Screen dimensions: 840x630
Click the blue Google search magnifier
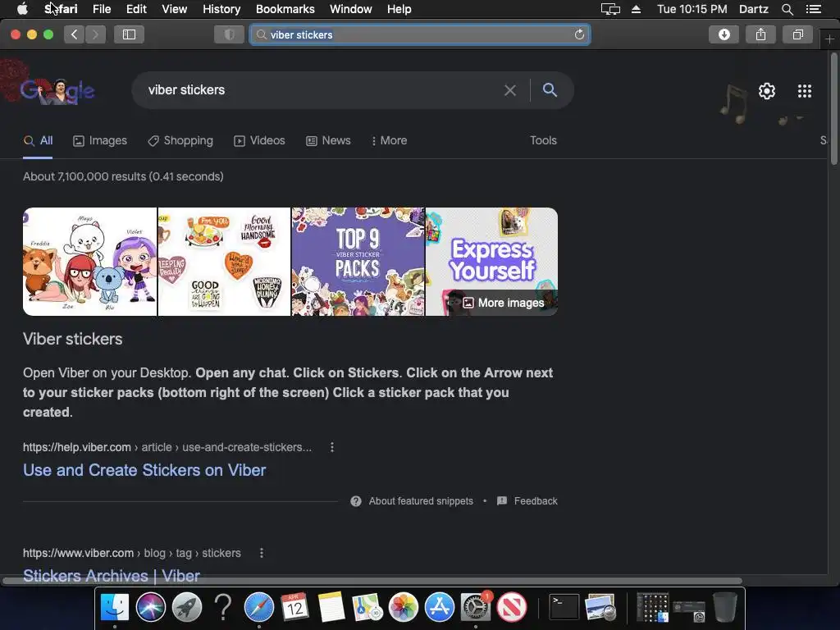click(550, 90)
